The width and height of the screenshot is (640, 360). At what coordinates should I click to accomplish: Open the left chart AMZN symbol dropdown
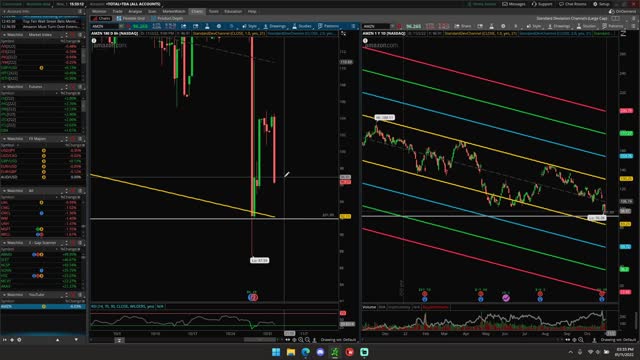121,26
